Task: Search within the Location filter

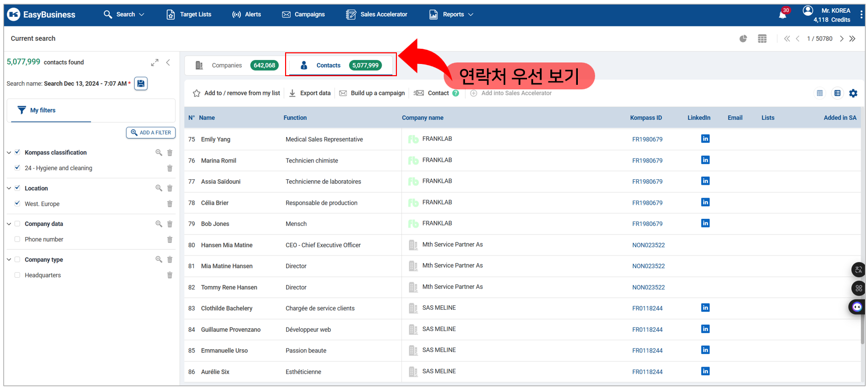Action: coord(159,188)
